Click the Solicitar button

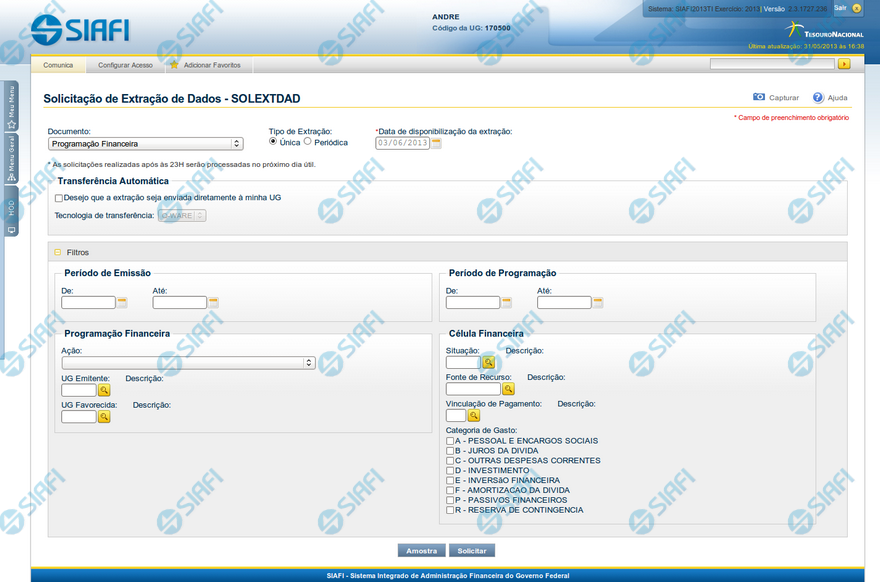(472, 551)
